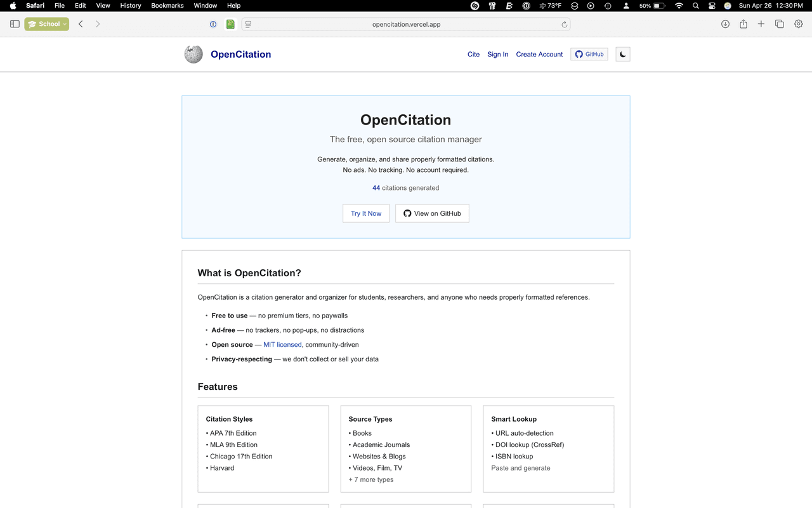Show the tab overview
Screen dimensions: 812x508
[780, 24]
